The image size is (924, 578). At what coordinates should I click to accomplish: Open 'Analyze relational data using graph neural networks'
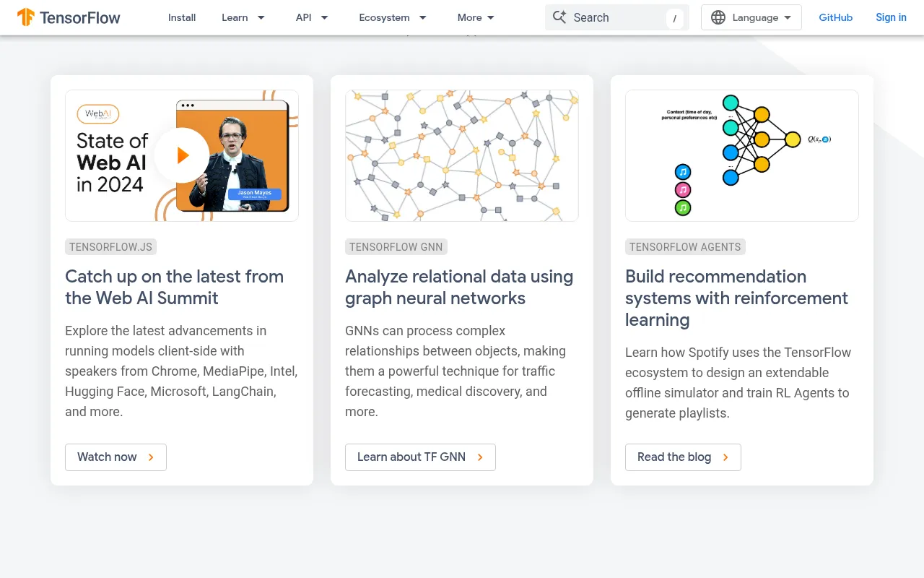coord(459,288)
